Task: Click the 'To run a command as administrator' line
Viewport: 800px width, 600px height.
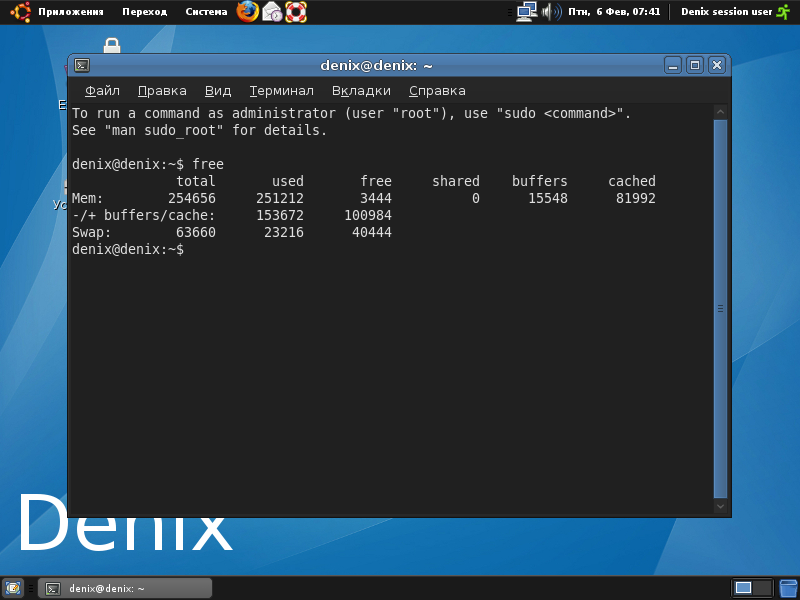Action: pos(352,113)
